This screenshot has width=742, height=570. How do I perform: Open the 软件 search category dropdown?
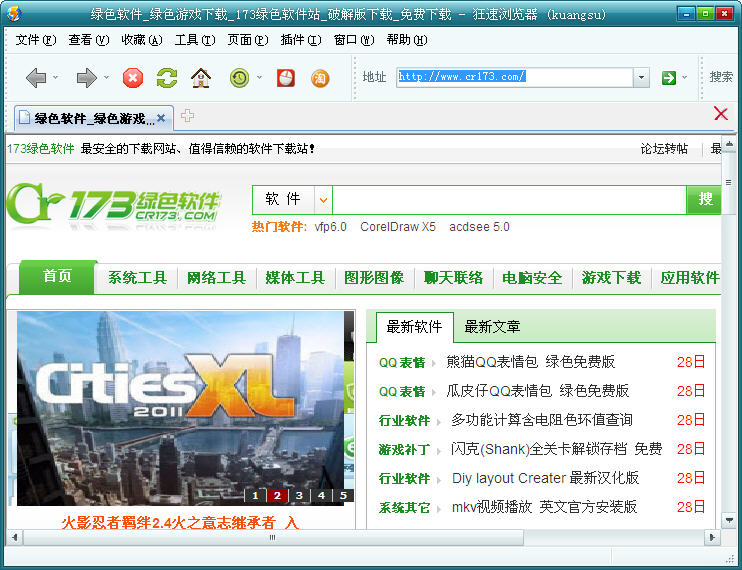pyautogui.click(x=323, y=200)
